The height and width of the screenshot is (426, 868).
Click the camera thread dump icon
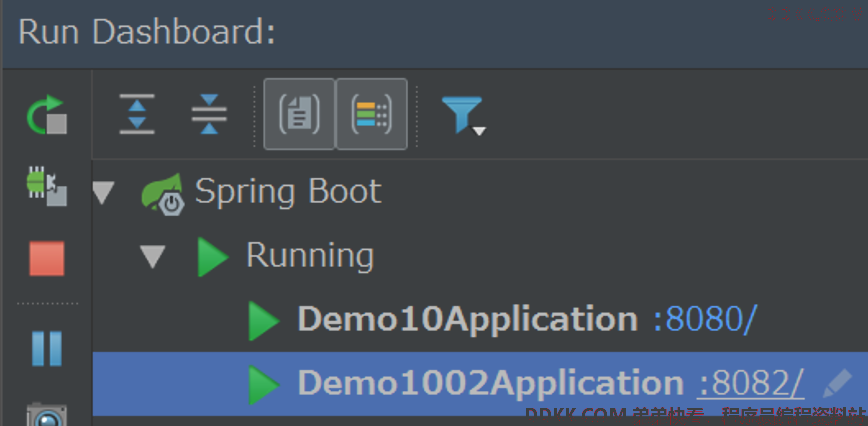point(47,415)
